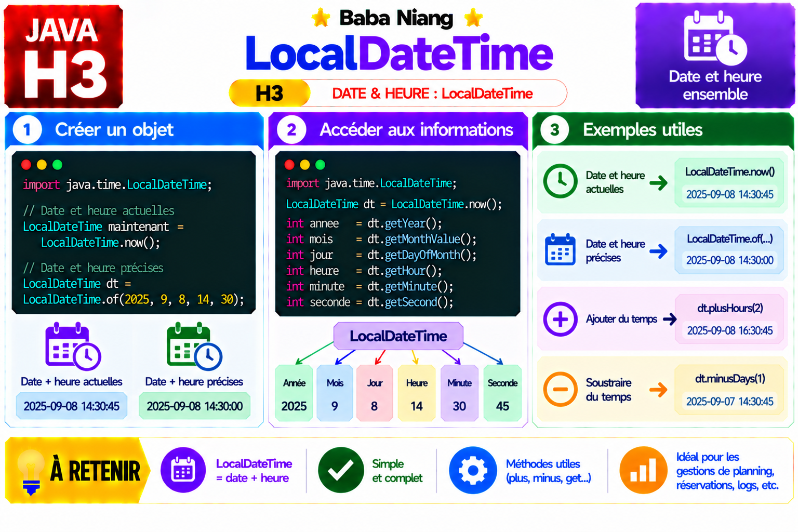Click the "Minute 30" box
The height and width of the screenshot is (532, 798).
[459, 393]
